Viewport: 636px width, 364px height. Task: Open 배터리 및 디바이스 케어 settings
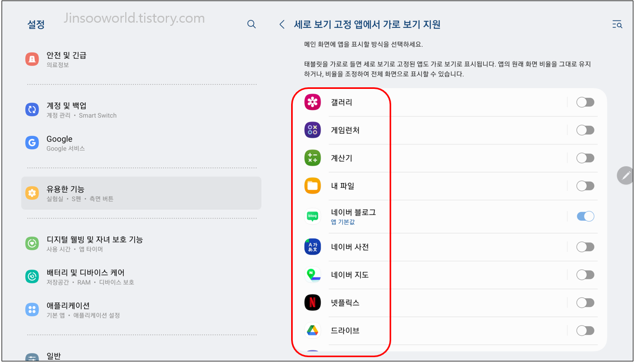141,276
